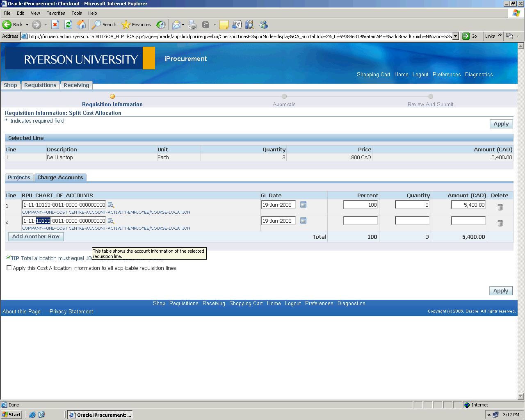Open the Requisitions tab
This screenshot has width=525, height=420.
pyautogui.click(x=40, y=85)
